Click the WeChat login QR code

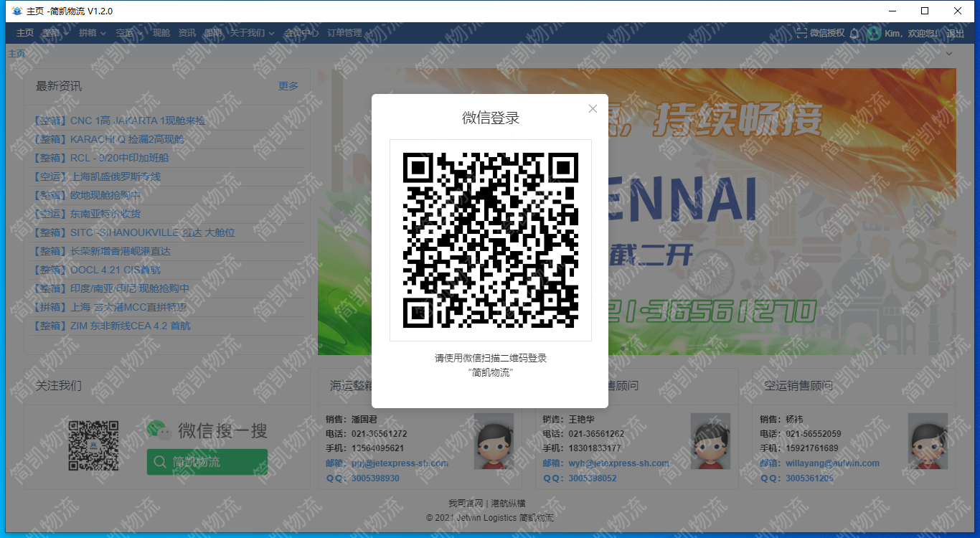(x=491, y=240)
